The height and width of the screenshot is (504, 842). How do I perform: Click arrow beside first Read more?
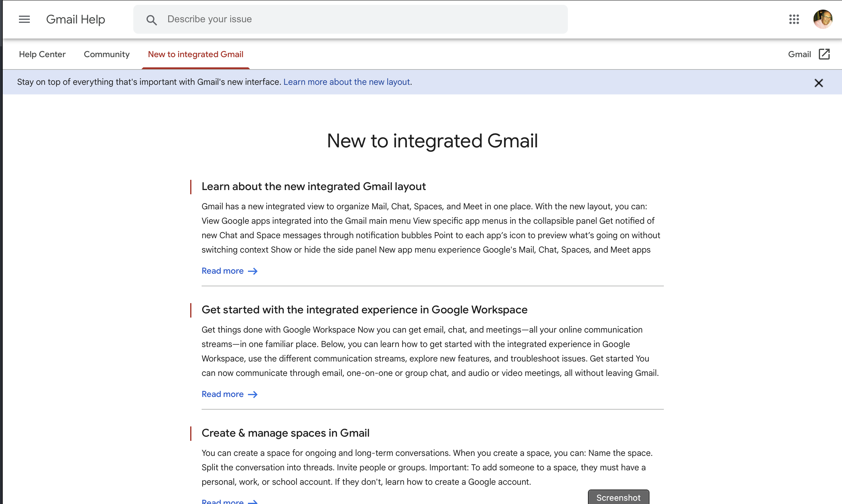pyautogui.click(x=253, y=271)
